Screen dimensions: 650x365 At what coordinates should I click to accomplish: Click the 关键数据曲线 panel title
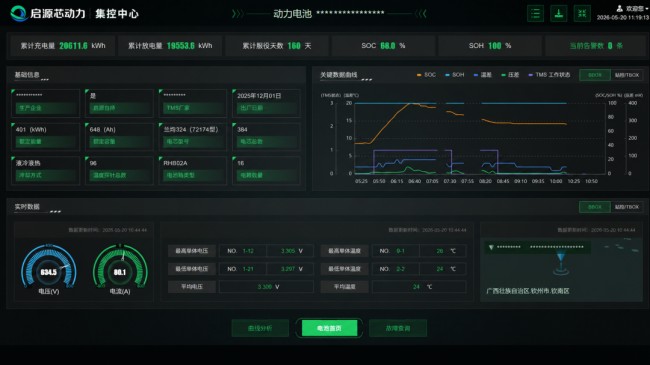click(x=338, y=75)
